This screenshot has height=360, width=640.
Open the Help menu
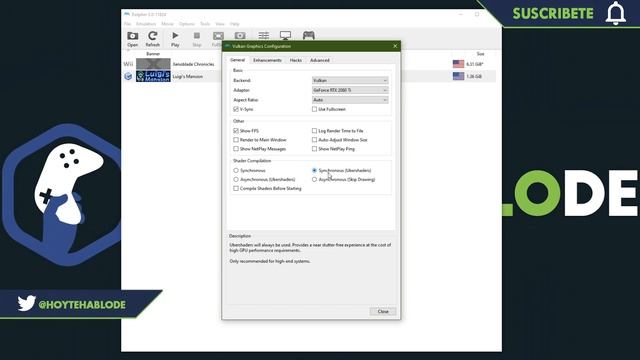coord(235,24)
